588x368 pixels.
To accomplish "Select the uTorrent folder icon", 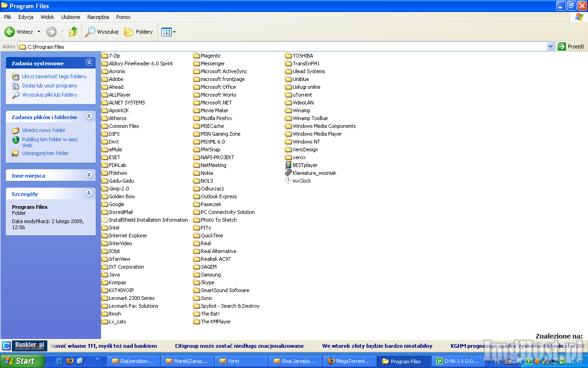I will (x=288, y=95).
